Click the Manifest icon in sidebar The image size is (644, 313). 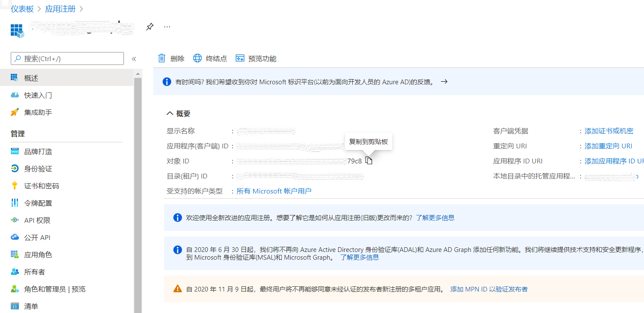click(15, 306)
